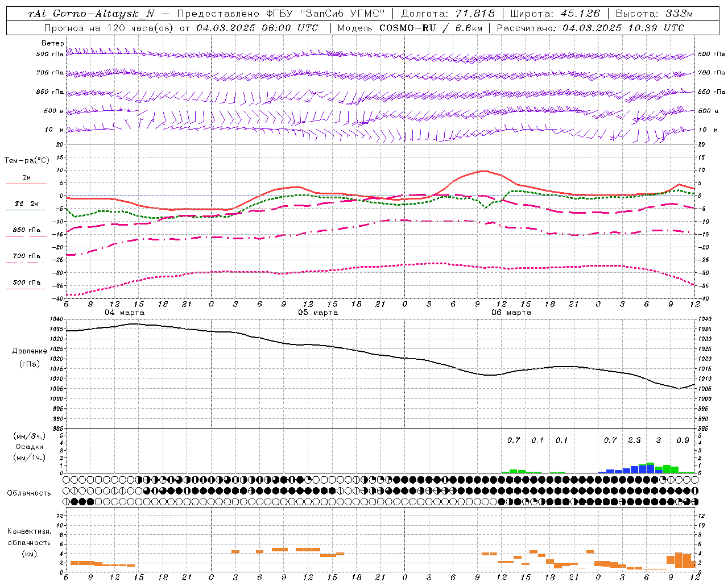
Task: Click the green dashed Td legend line
Action: 25,210
